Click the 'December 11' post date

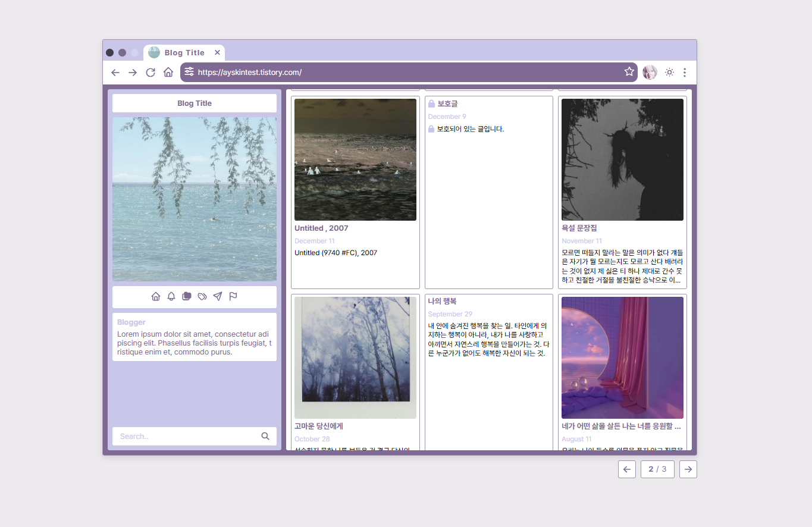(315, 241)
